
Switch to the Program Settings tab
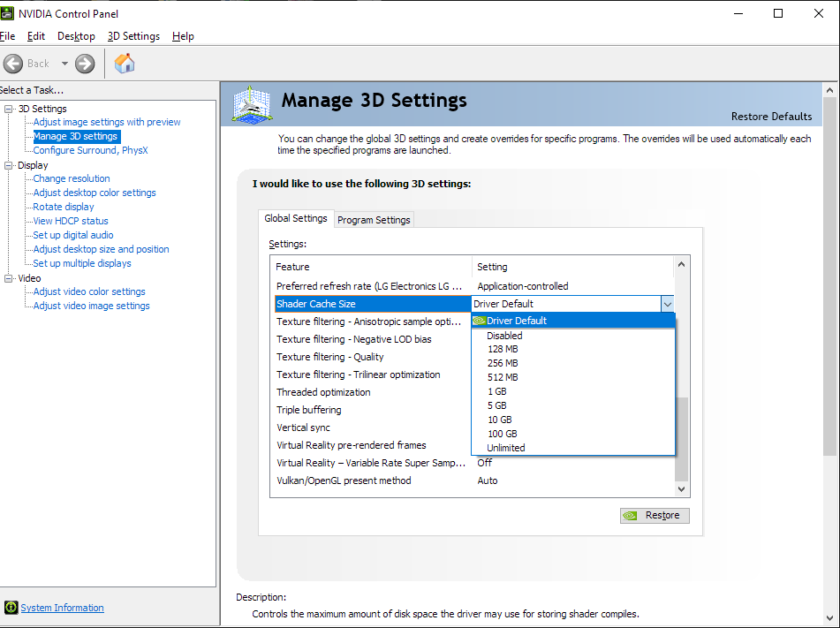(x=374, y=220)
